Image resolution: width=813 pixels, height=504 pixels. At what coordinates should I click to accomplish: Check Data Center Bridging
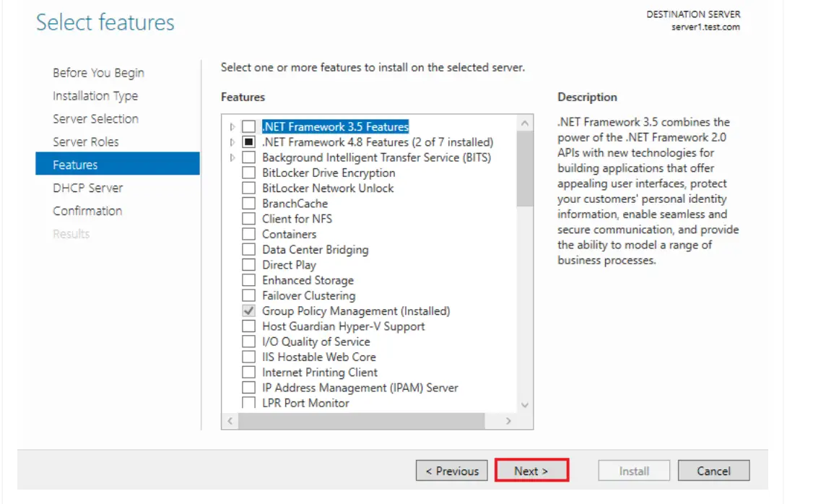(249, 249)
